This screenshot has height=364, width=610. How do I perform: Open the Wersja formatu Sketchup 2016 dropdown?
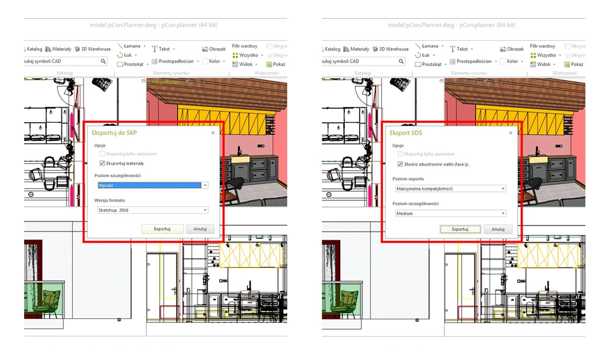point(205,210)
